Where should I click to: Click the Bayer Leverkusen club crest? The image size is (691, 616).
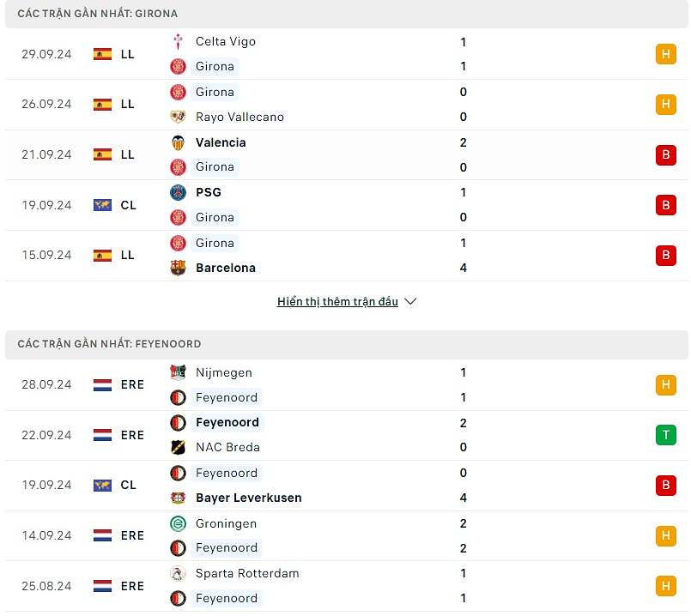pos(179,498)
